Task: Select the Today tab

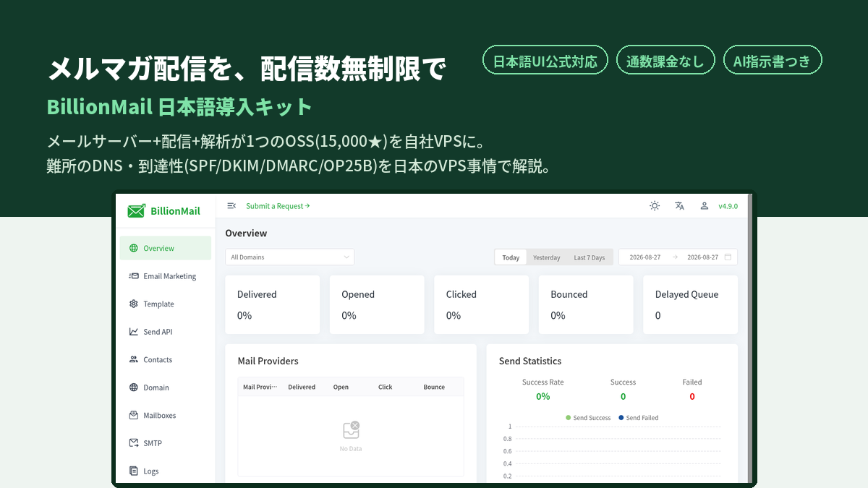Action: coord(511,257)
